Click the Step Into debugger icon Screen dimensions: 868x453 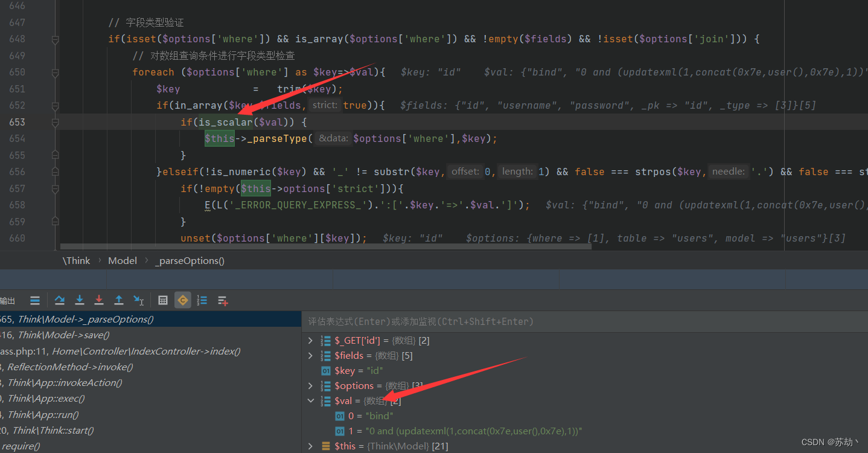coord(79,300)
